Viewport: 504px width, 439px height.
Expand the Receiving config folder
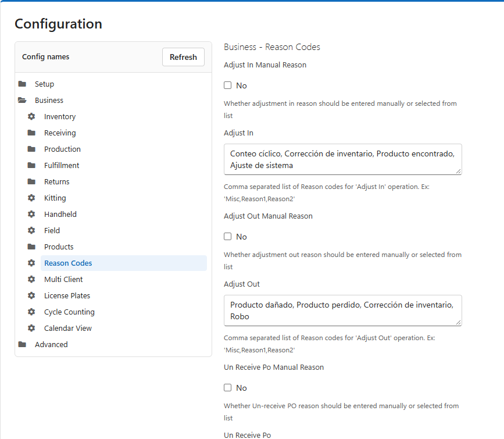[x=60, y=133]
